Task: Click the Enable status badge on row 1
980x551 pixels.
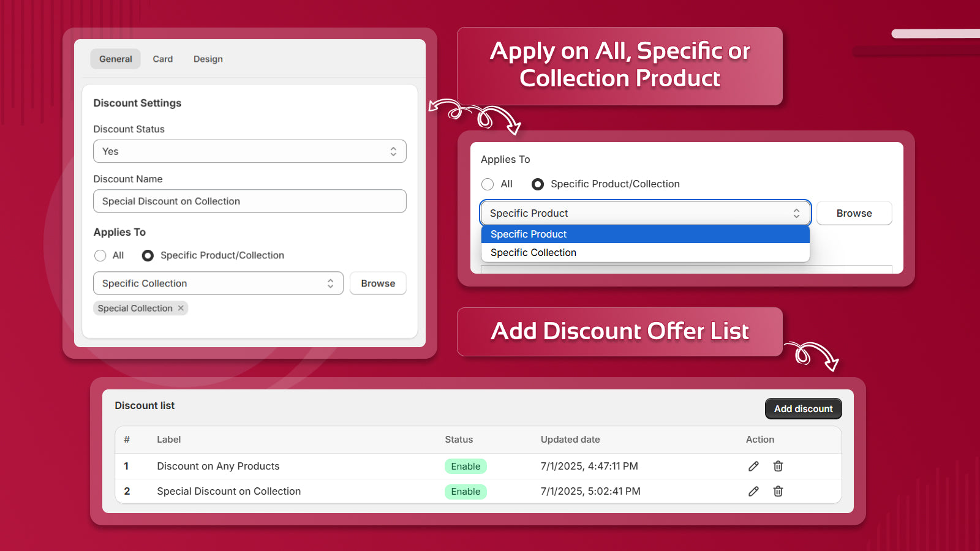Action: pos(466,466)
